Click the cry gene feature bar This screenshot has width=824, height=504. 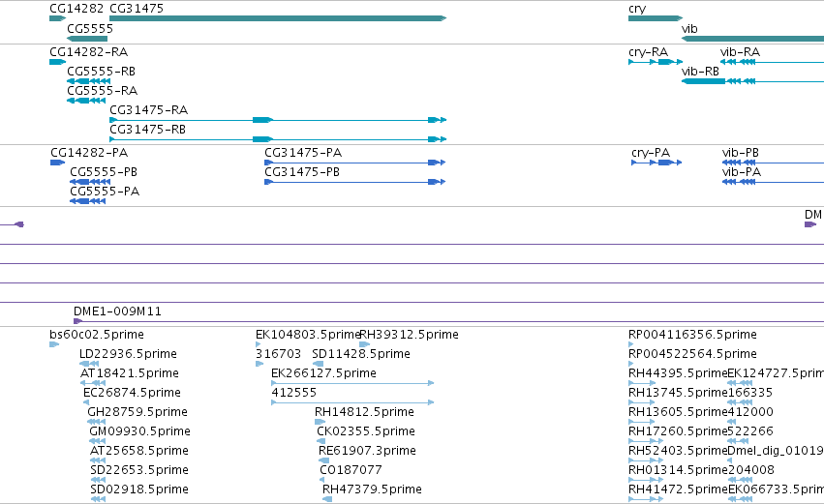coord(656,18)
